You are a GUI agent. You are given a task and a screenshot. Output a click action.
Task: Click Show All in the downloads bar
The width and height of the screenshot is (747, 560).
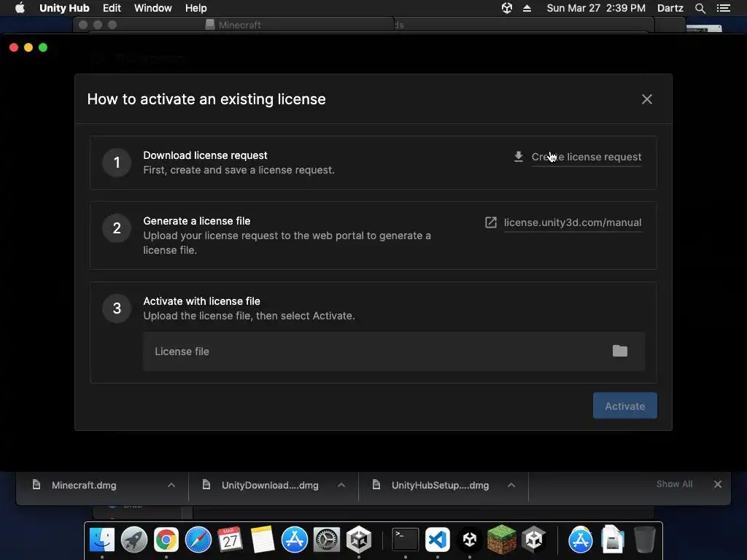674,484
